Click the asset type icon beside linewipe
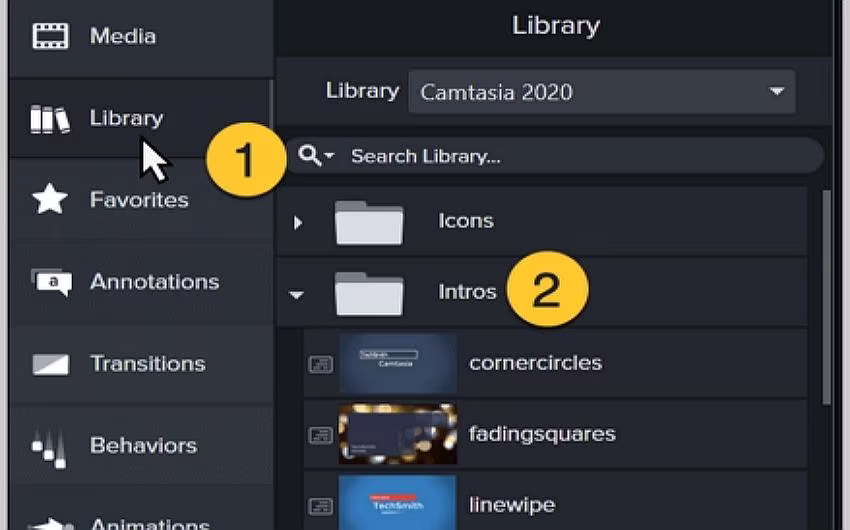The width and height of the screenshot is (850, 530). 320,507
